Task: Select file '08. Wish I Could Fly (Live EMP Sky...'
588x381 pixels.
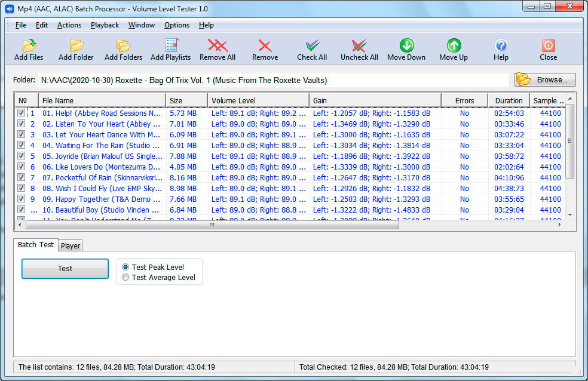Action: pyautogui.click(x=102, y=189)
